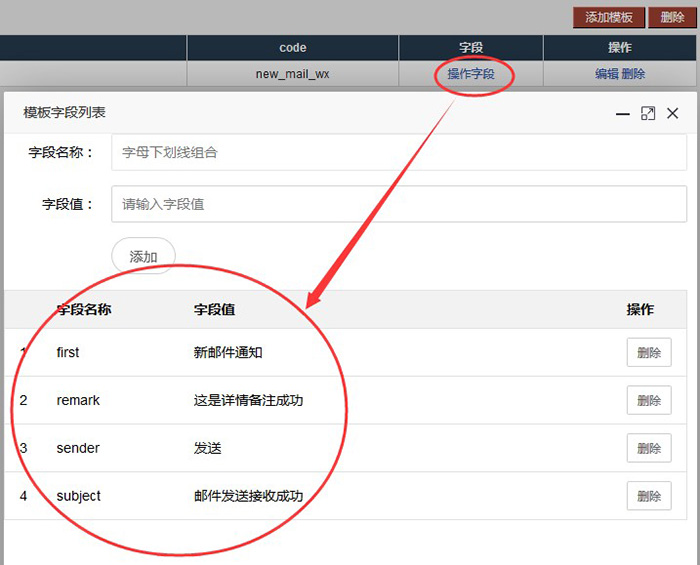Click the new_mail_wx code cell
Image resolution: width=700 pixels, height=565 pixels.
(293, 74)
